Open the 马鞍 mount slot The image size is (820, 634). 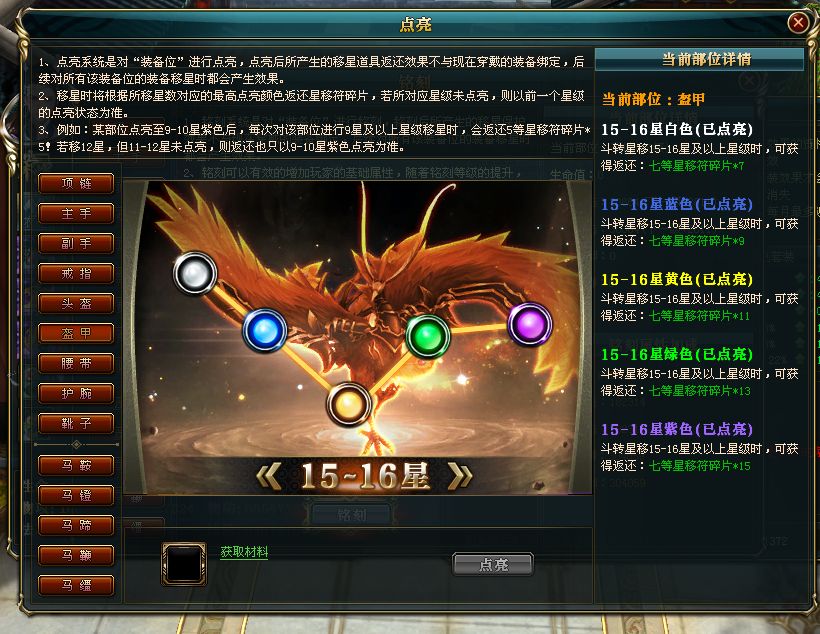pos(76,465)
